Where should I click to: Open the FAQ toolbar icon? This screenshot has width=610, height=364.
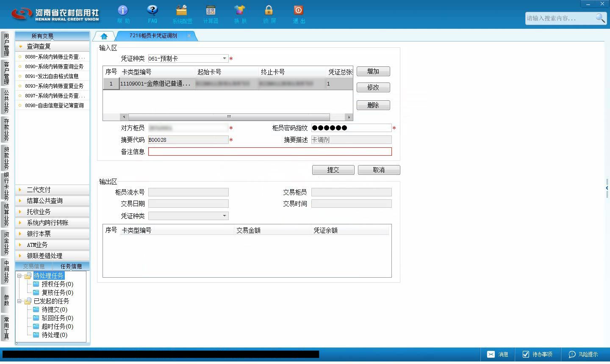tap(152, 14)
